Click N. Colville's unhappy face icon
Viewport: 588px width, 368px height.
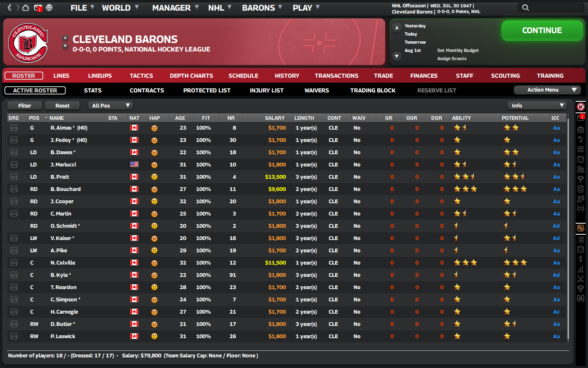click(154, 263)
